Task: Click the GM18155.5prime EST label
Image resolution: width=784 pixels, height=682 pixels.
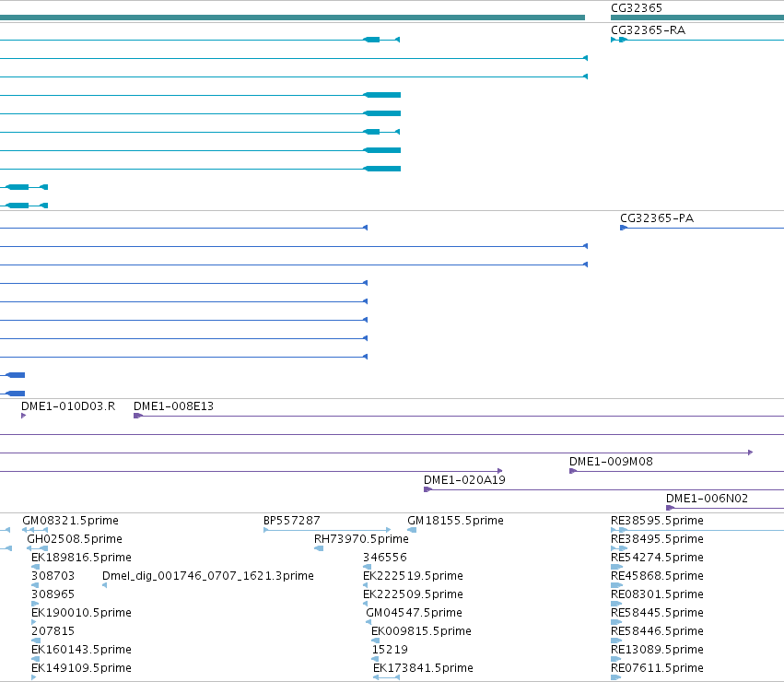Action: 455,521
